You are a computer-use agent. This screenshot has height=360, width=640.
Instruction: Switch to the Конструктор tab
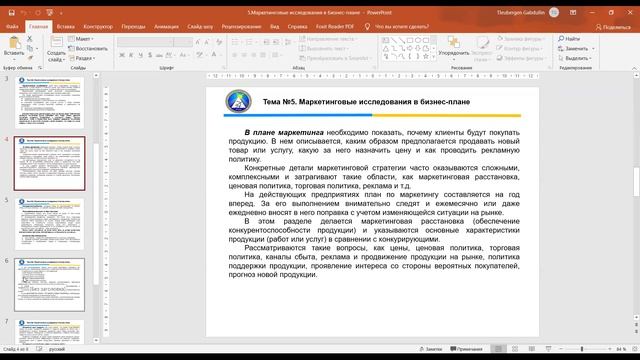(98, 27)
